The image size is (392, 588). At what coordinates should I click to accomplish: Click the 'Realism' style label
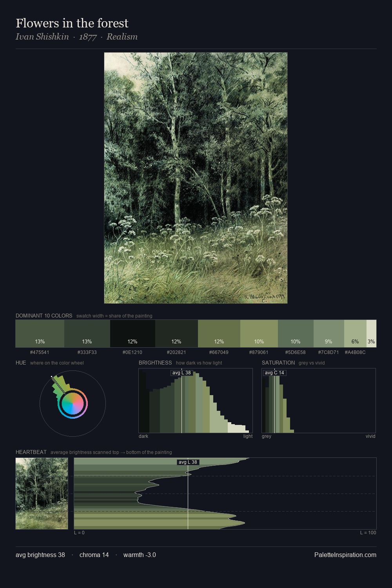tap(122, 37)
